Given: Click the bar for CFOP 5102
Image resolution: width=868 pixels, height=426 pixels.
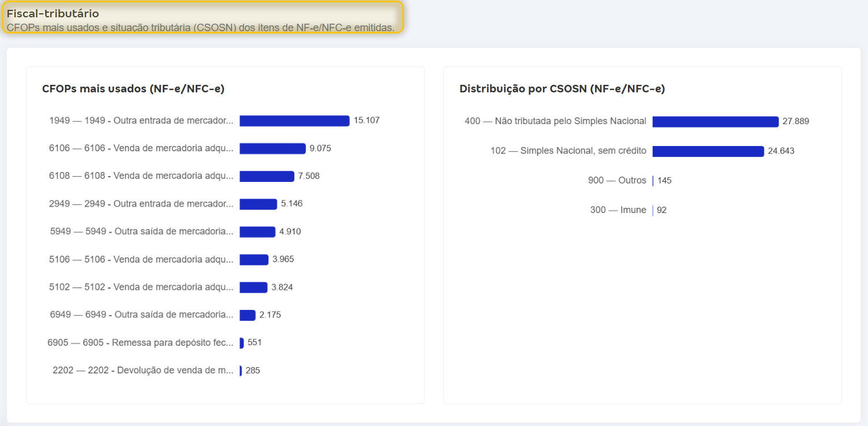Looking at the screenshot, I should click(x=253, y=287).
